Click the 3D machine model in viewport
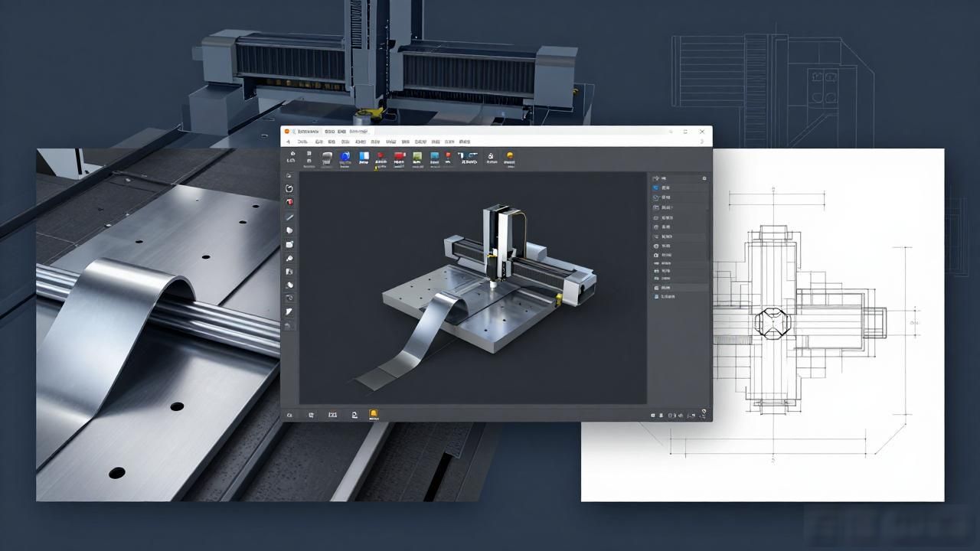The image size is (980, 551). click(x=490, y=279)
